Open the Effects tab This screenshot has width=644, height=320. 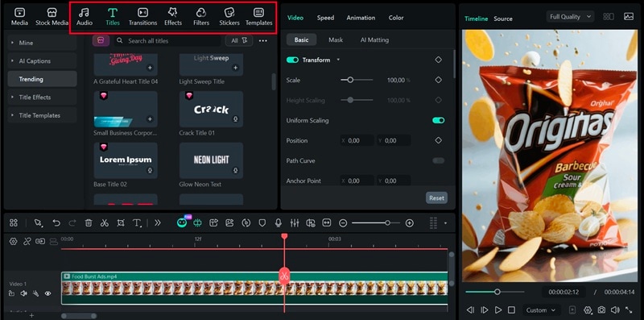tap(173, 17)
